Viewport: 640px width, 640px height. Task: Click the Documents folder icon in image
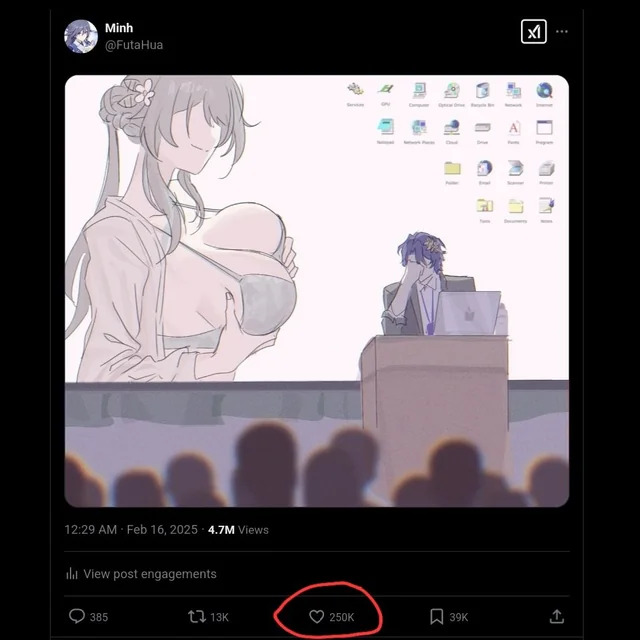516,207
